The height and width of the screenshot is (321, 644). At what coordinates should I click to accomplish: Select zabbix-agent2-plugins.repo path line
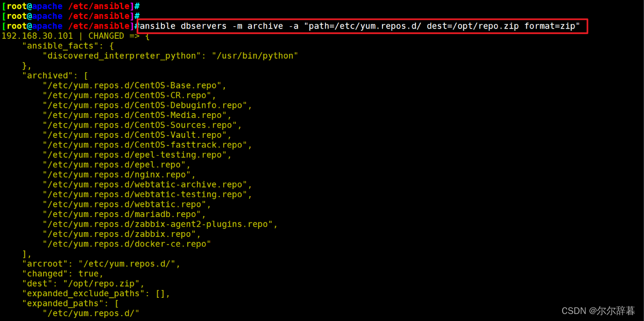pyautogui.click(x=160, y=224)
